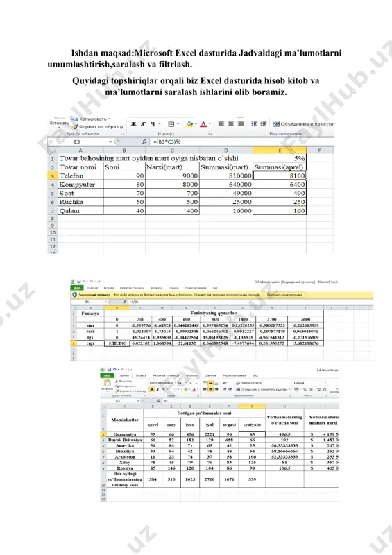This screenshot has width=392, height=555.
Task: Click the Borders icon in the top Excel ribbon
Action: pos(171,124)
